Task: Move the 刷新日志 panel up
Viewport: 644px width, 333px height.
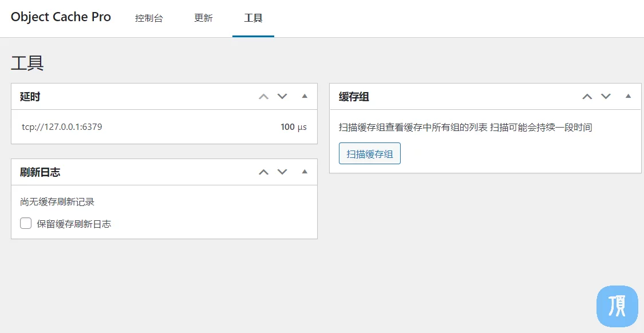Action: point(263,172)
